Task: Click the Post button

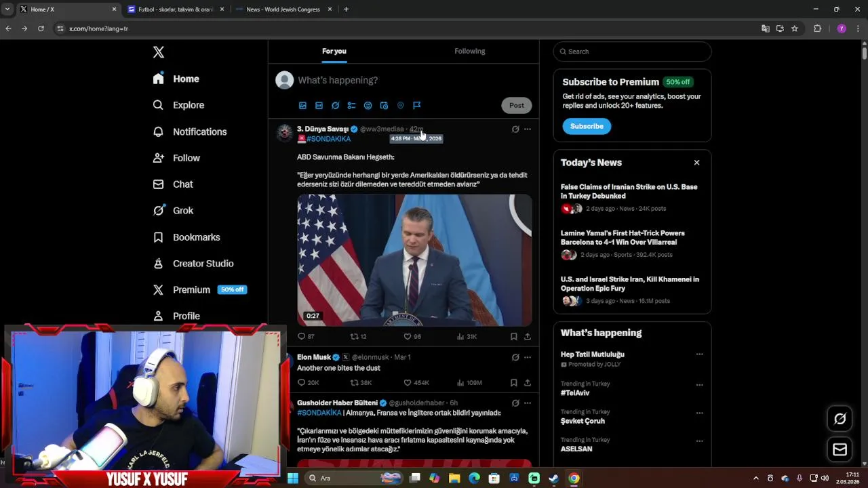Action: coord(517,105)
